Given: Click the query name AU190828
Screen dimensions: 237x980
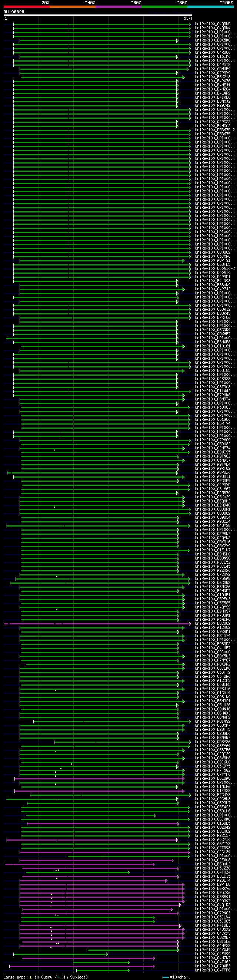Looking at the screenshot, I should point(14,12).
